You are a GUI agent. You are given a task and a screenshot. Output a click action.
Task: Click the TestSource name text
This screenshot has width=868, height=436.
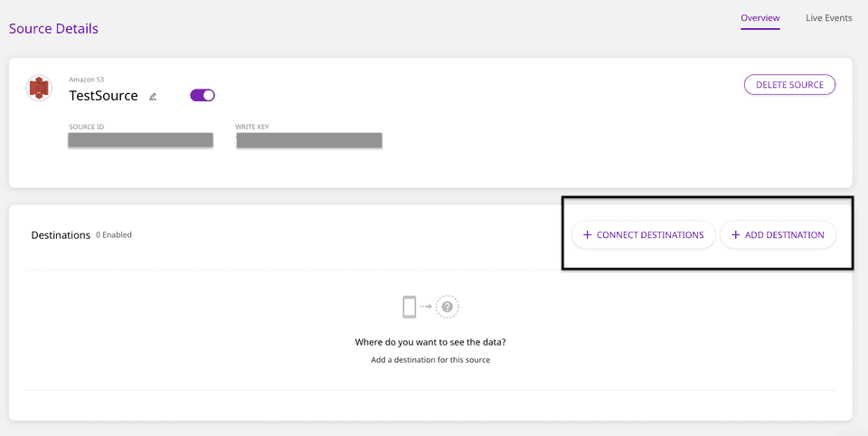[103, 95]
